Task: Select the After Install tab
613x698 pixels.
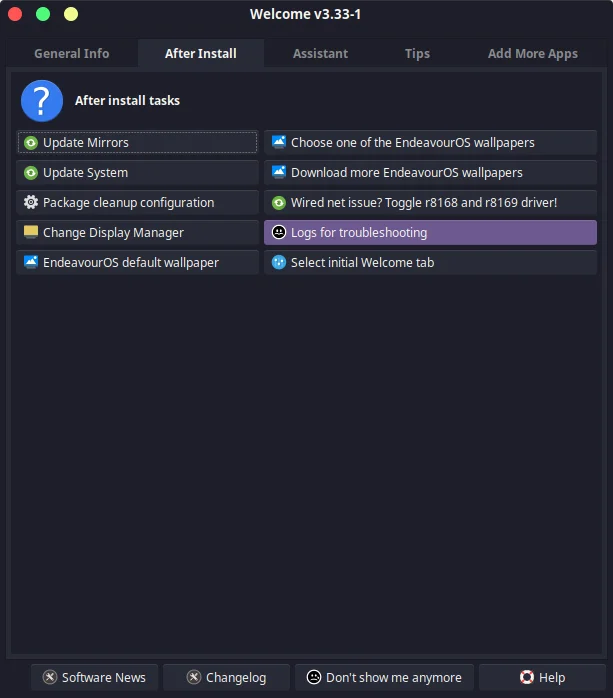Action: pyautogui.click(x=201, y=53)
